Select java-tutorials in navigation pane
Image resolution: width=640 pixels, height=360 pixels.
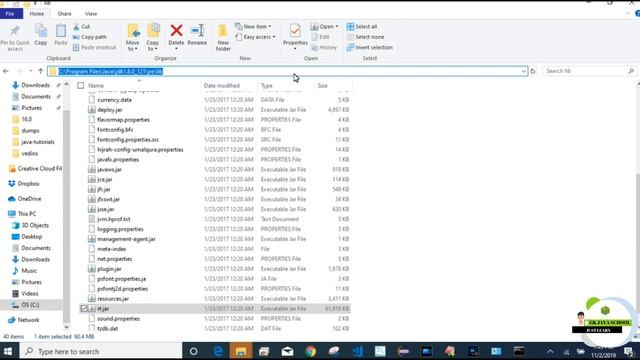pyautogui.click(x=38, y=142)
